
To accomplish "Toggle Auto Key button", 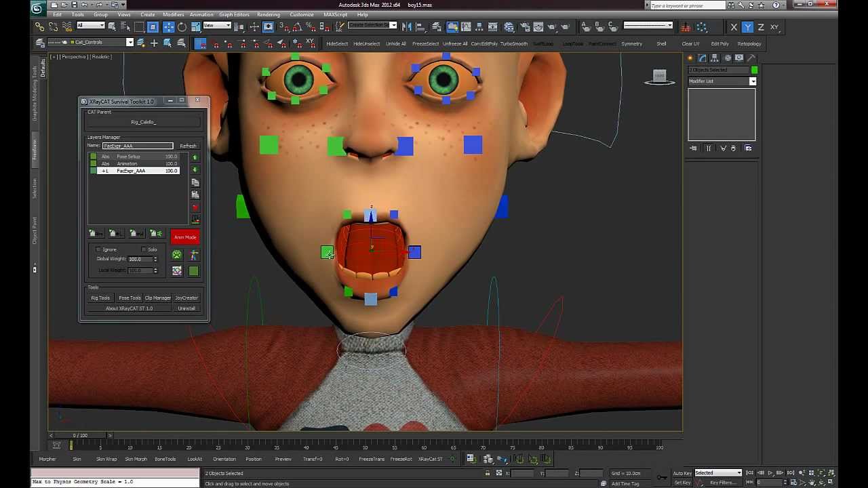I will pyautogui.click(x=682, y=473).
